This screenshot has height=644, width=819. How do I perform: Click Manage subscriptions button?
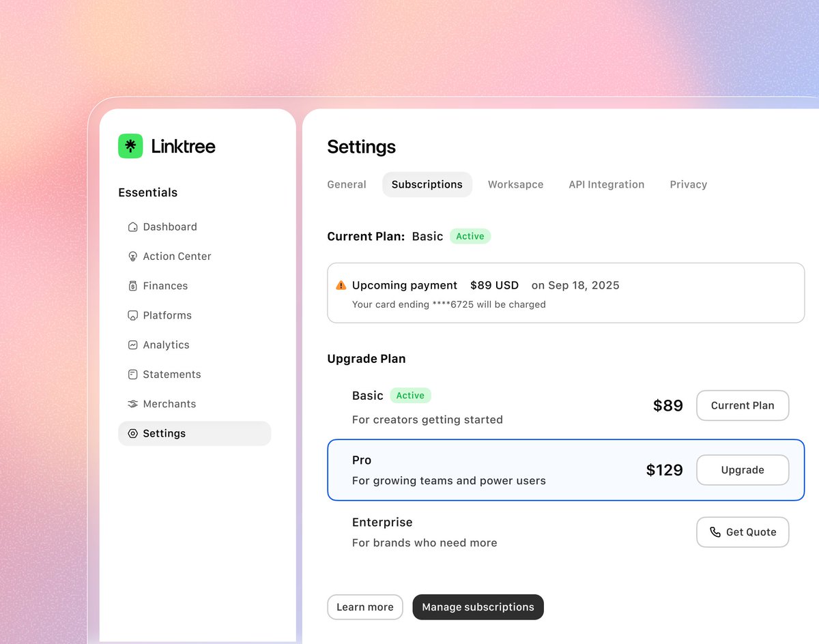coord(478,607)
